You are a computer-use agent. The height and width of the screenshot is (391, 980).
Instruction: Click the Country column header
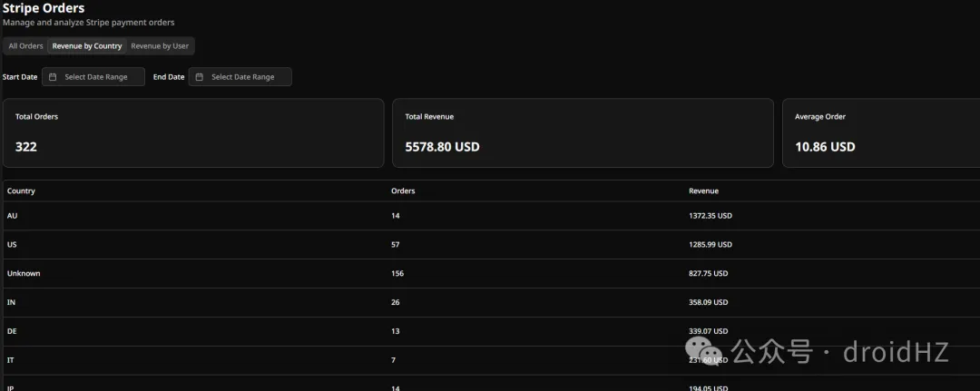[x=21, y=191]
